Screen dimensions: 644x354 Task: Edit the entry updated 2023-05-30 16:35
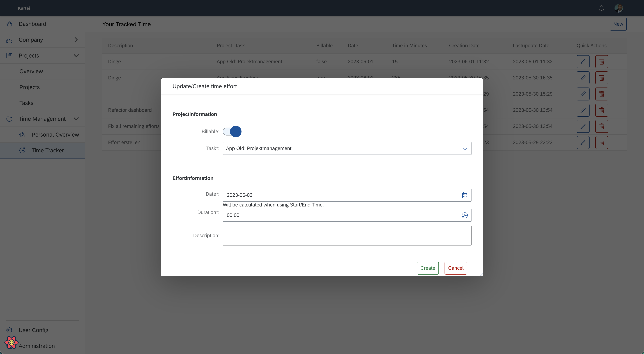click(583, 78)
